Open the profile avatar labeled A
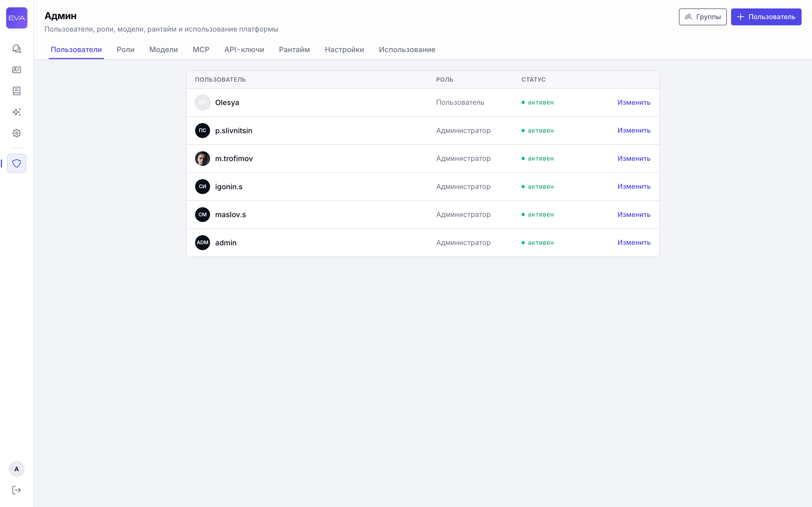 coord(16,469)
